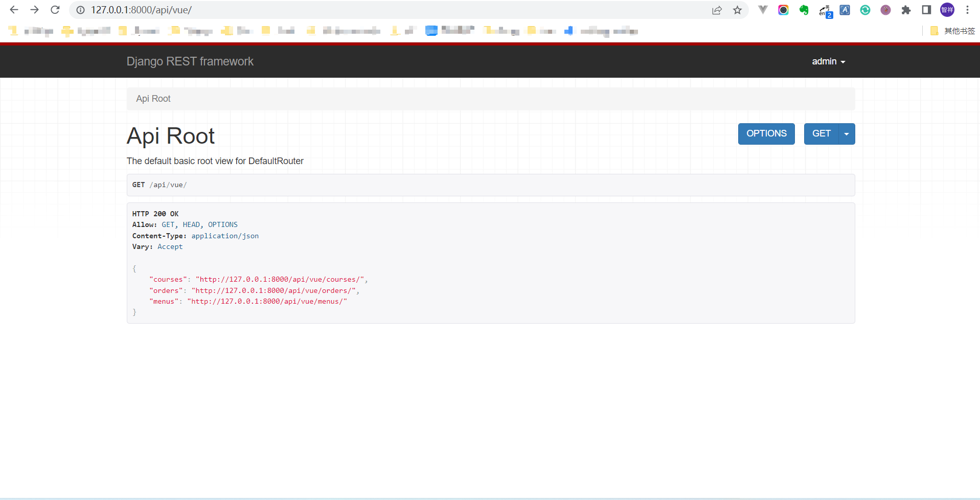Follow the menus API link
The width and height of the screenshot is (980, 500).
click(267, 302)
